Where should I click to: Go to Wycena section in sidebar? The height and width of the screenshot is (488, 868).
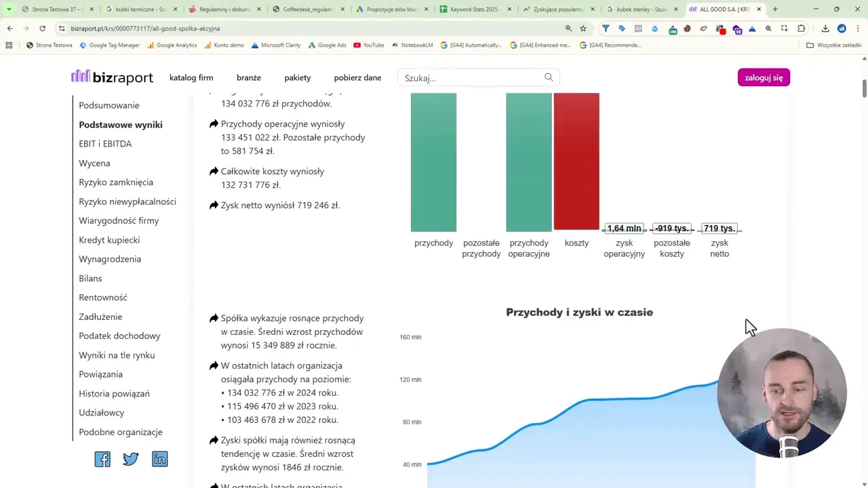click(94, 163)
